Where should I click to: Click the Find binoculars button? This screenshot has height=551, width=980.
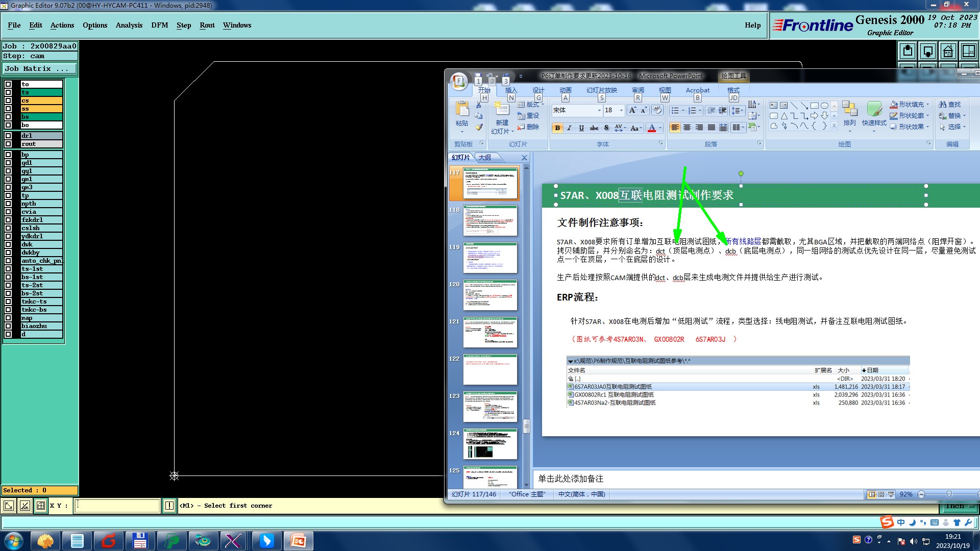[950, 105]
